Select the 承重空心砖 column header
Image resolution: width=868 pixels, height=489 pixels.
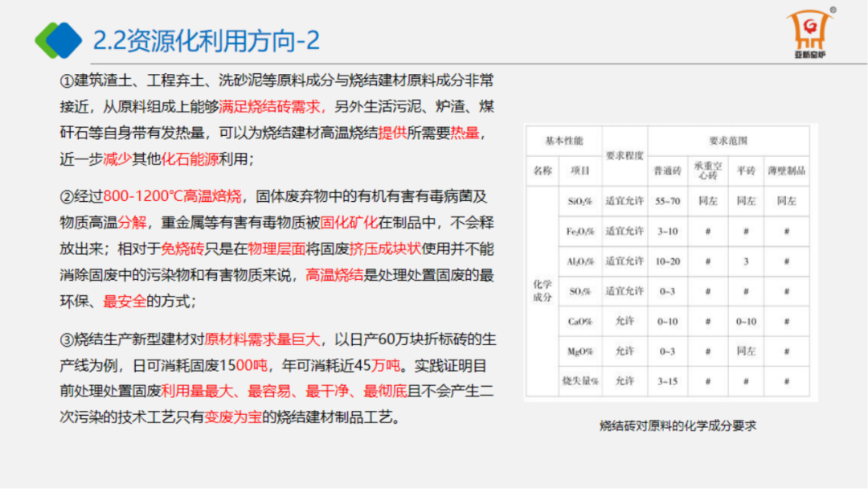click(707, 171)
